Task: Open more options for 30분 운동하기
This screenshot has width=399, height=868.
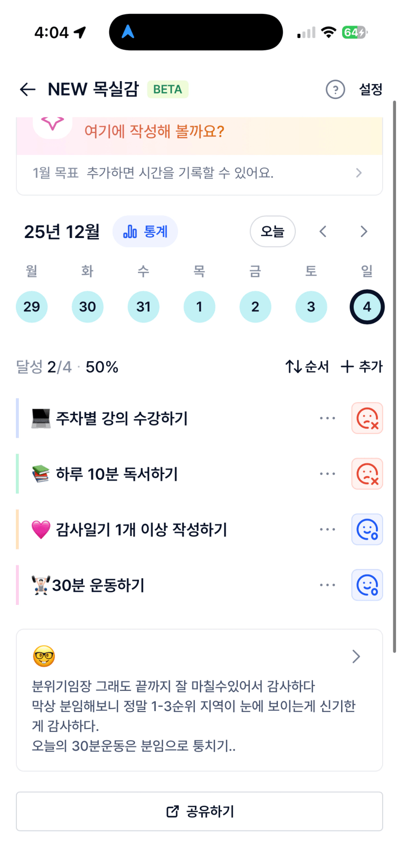Action: [x=327, y=585]
